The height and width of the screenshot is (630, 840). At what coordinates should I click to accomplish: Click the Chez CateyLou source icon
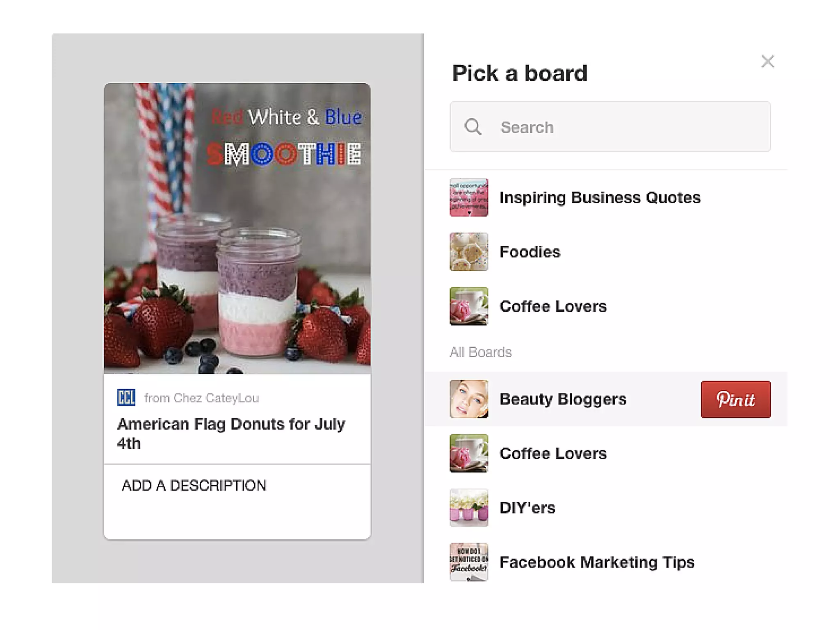[x=126, y=397]
